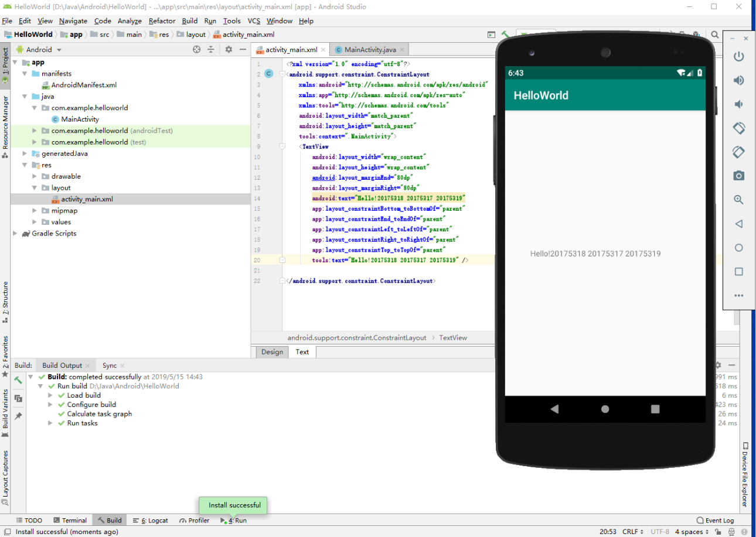Viewport: 756px width, 537px height.
Task: Click emulator toolbar Overview square
Action: click(x=739, y=272)
